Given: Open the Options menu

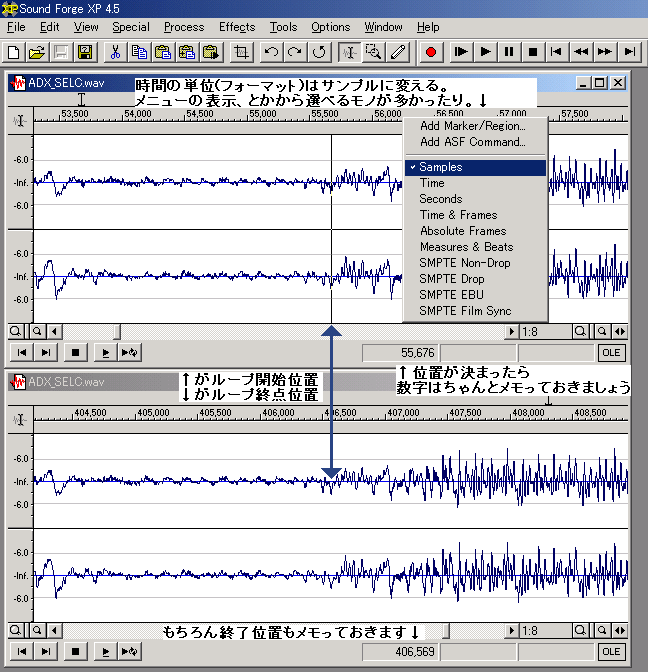Looking at the screenshot, I should (x=330, y=27).
